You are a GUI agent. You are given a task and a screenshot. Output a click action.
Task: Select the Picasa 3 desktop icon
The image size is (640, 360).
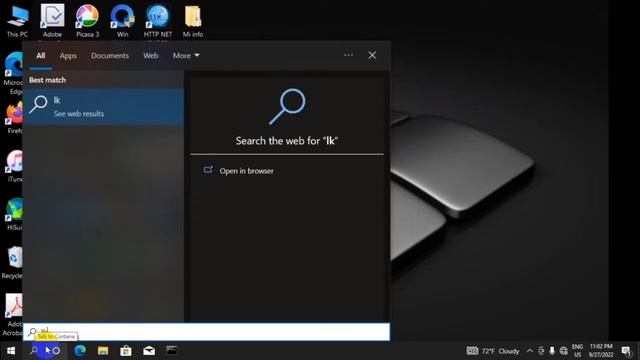click(x=87, y=21)
